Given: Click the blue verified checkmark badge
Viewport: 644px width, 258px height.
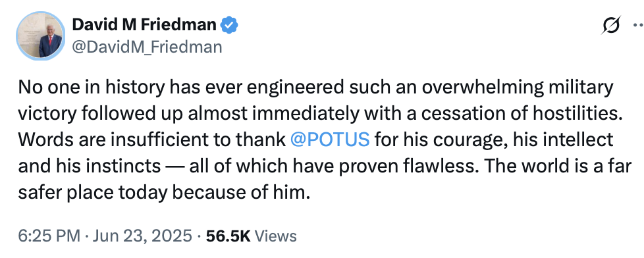Looking at the screenshot, I should click(229, 25).
